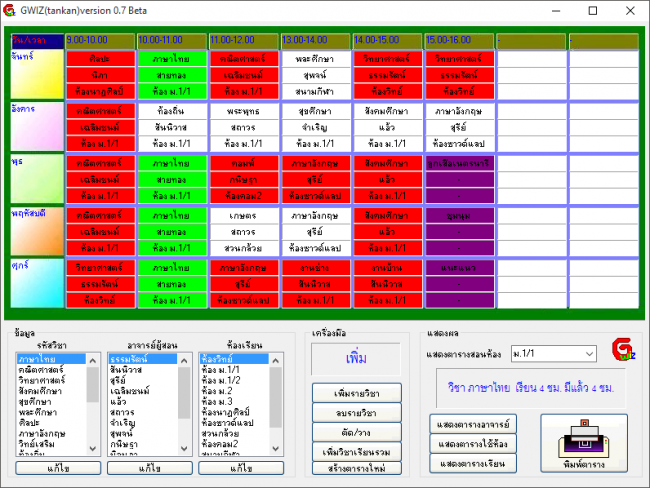650x488 pixels.
Task: Select จำเริญ in อาจารย์ผู้สอน list
Action: click(x=143, y=423)
